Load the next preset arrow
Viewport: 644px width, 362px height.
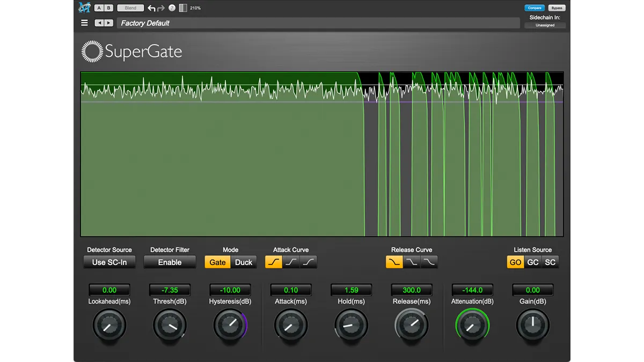[109, 23]
